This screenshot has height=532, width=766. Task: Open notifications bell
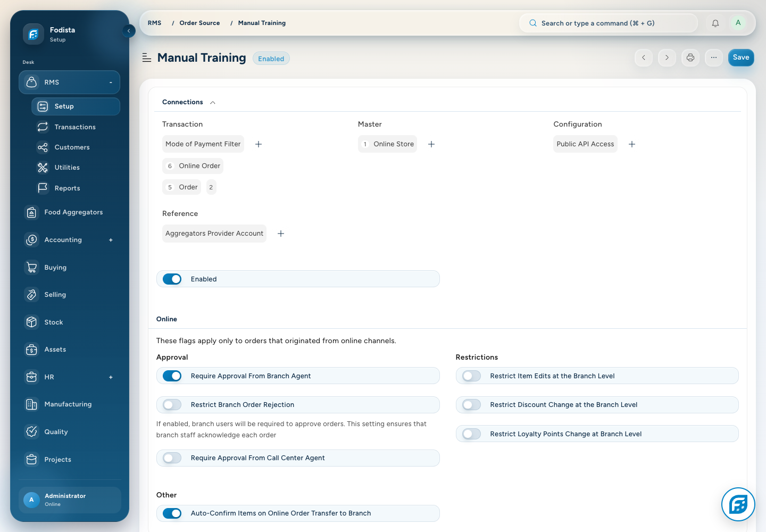click(715, 23)
